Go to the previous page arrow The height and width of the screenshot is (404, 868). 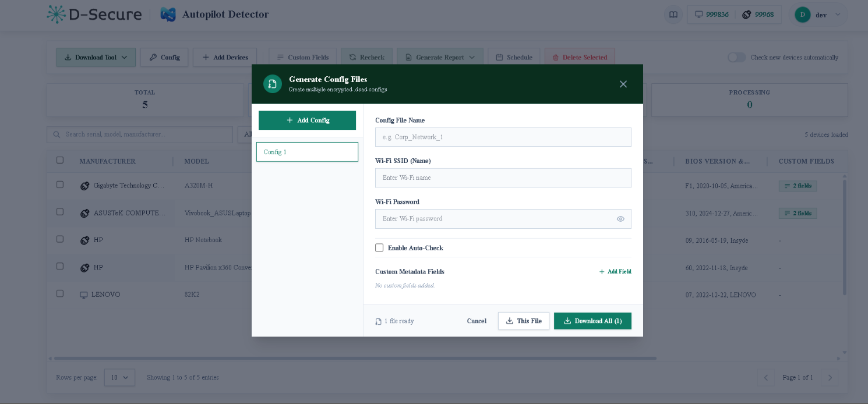766,377
